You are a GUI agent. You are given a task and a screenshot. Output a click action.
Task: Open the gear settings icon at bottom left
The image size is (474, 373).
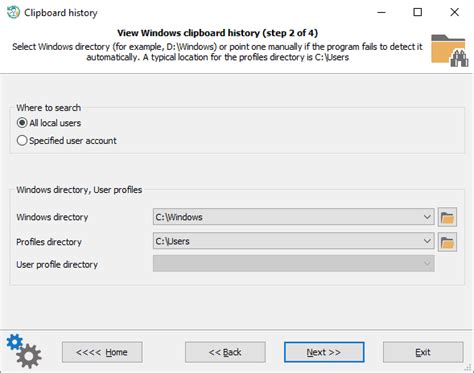click(x=24, y=351)
